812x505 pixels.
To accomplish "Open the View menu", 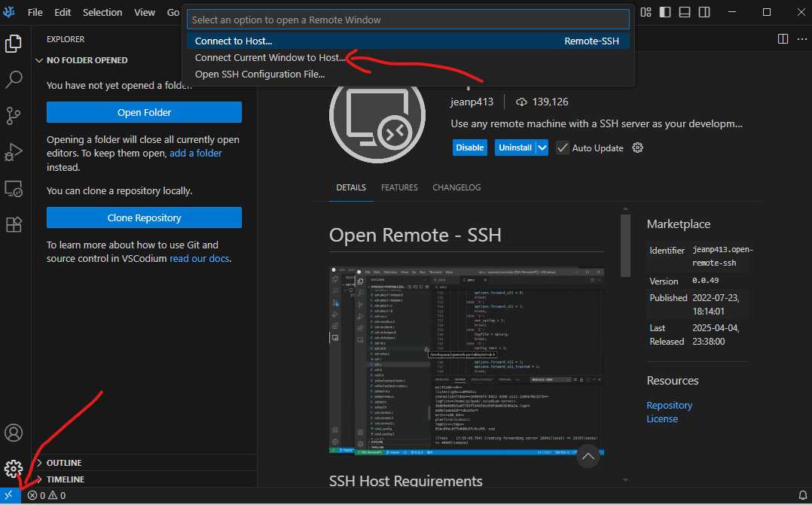I will coord(145,12).
